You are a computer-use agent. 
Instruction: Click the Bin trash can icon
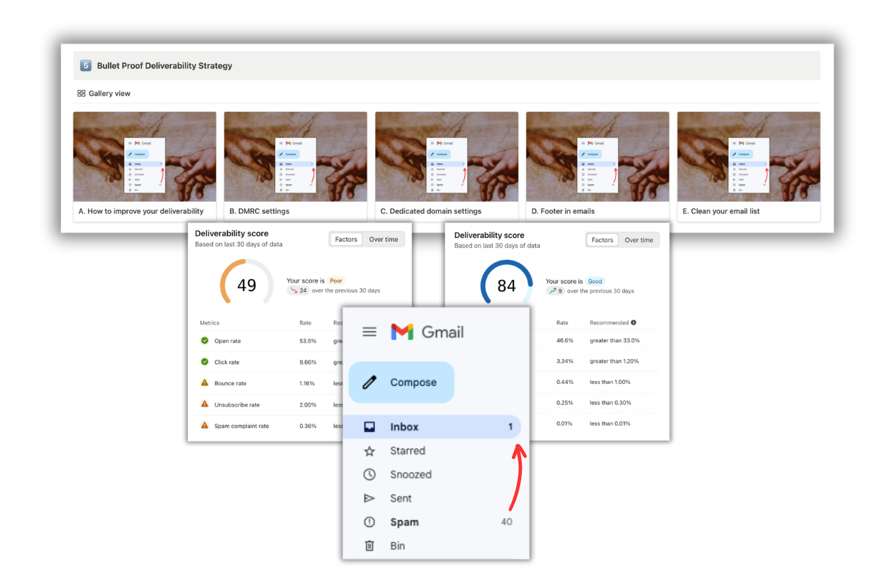point(369,545)
